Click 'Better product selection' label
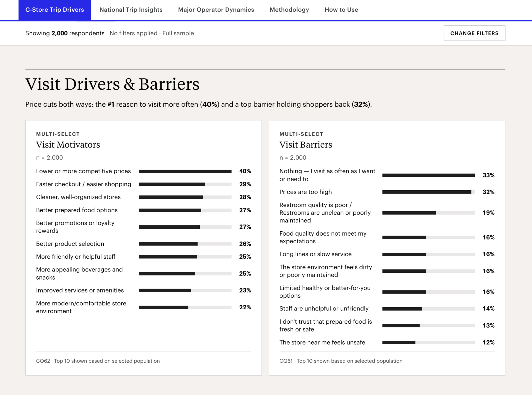The width and height of the screenshot is (532, 395). click(x=70, y=244)
